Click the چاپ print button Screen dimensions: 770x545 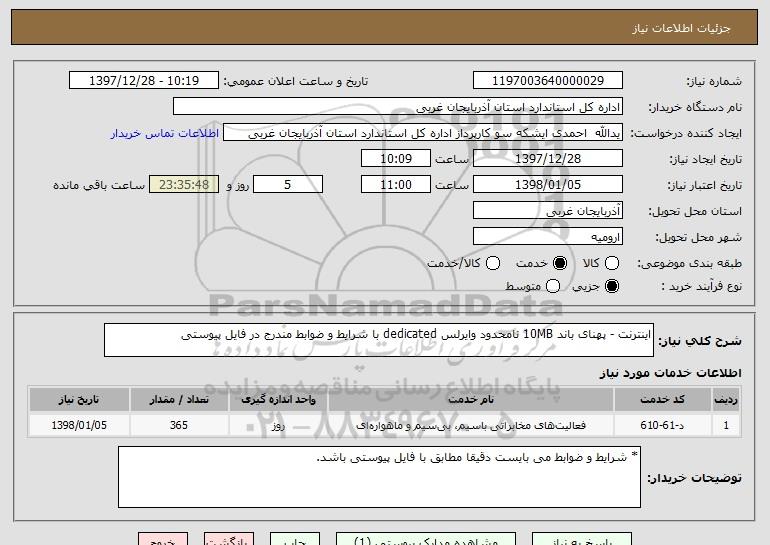coord(295,539)
